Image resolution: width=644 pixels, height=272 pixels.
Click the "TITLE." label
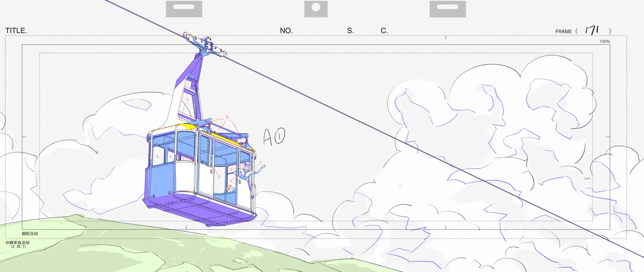[16, 31]
